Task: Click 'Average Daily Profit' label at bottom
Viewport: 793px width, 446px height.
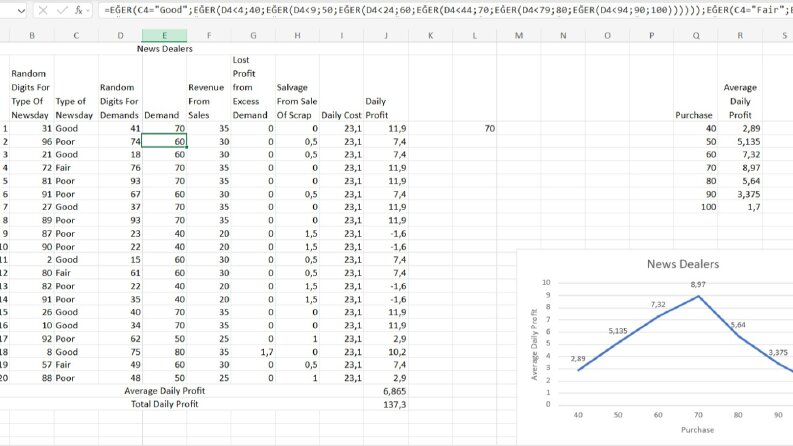Action: tap(165, 391)
